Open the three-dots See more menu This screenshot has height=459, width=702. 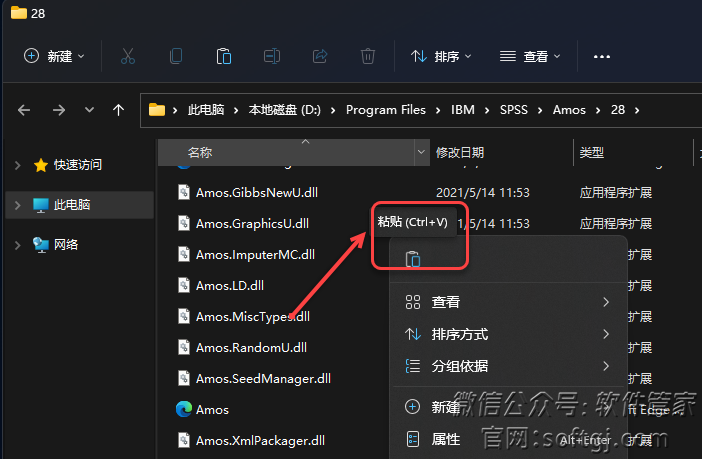601,56
